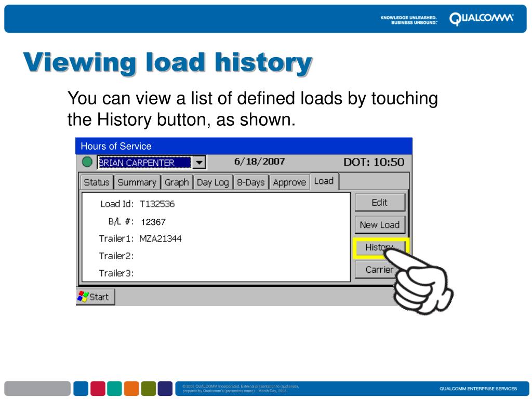Open the Graph tab
The image size is (532, 399).
[177, 182]
